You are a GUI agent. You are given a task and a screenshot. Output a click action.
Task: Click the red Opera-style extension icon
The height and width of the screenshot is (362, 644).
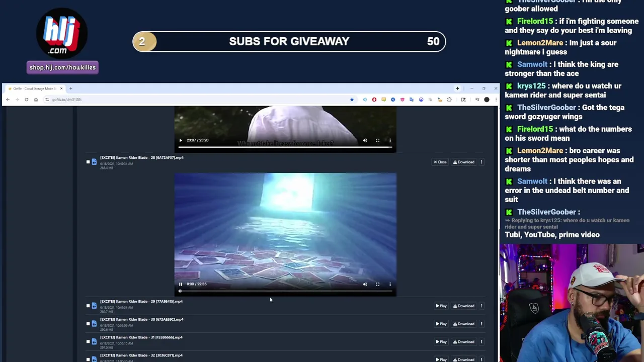(x=374, y=100)
